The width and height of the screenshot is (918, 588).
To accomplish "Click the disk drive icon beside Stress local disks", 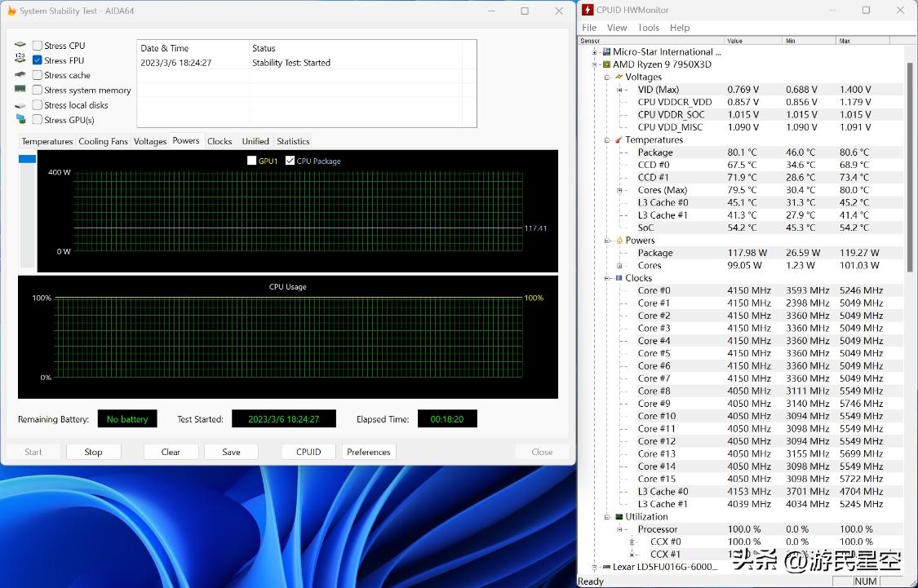I will 20,104.
